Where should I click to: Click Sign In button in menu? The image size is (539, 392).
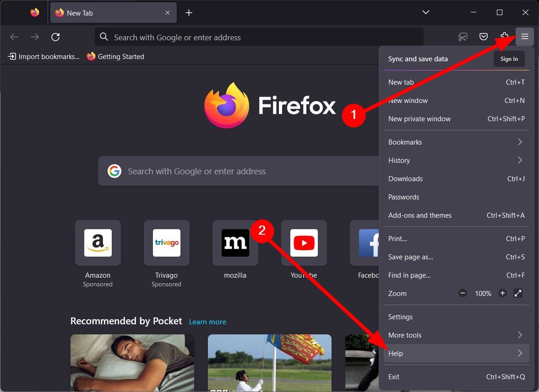click(509, 59)
